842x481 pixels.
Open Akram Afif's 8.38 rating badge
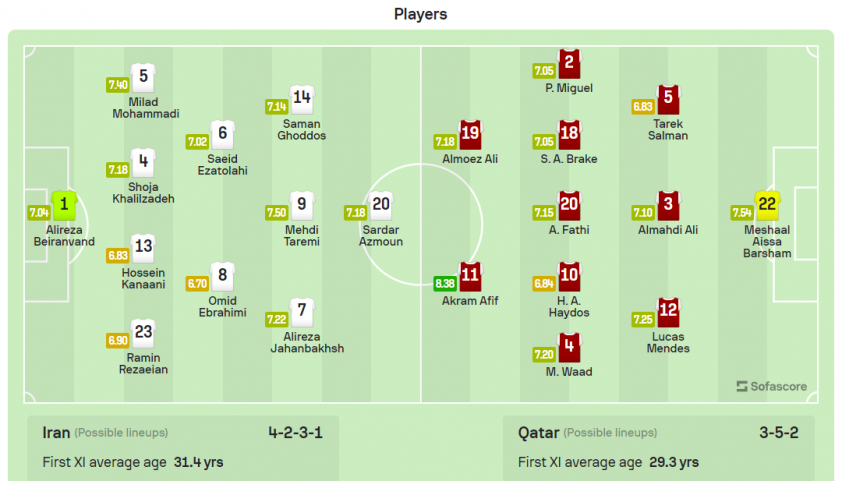445,283
